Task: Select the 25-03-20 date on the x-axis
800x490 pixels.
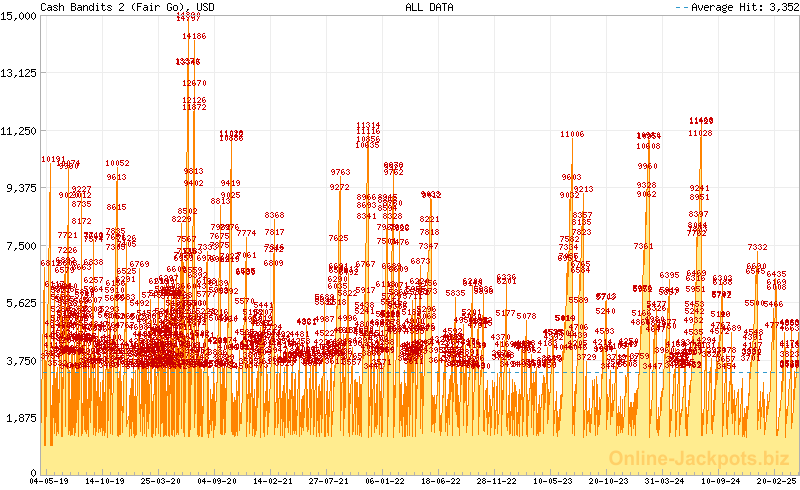Action: coord(162,481)
